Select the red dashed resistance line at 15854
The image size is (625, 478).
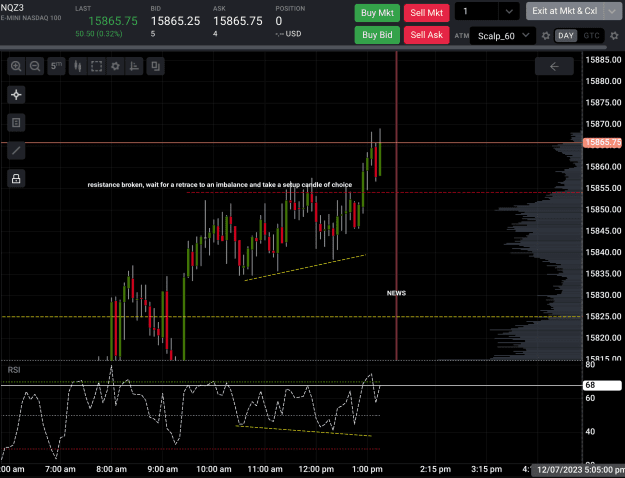384,193
